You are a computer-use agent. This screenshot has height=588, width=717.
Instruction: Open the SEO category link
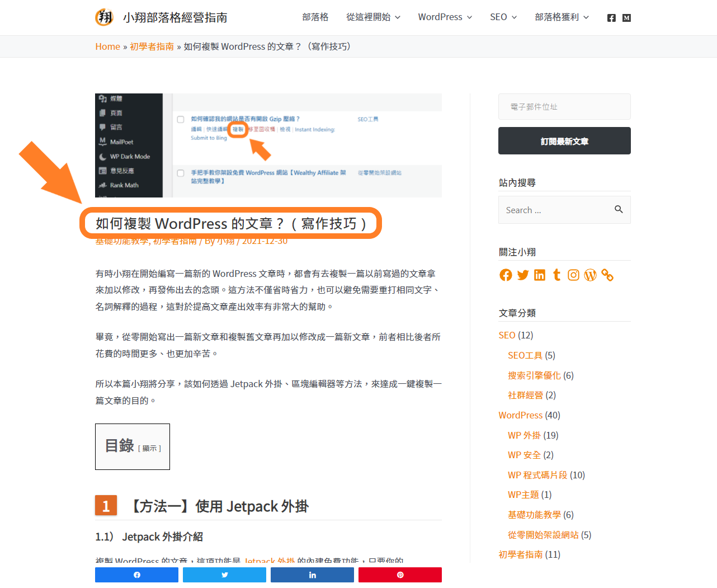tap(507, 335)
